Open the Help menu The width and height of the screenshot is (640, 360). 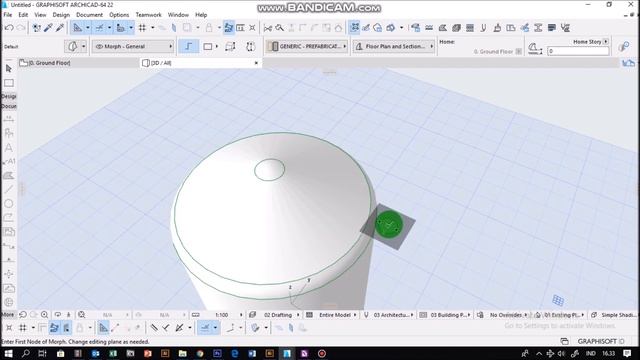[x=201, y=15]
